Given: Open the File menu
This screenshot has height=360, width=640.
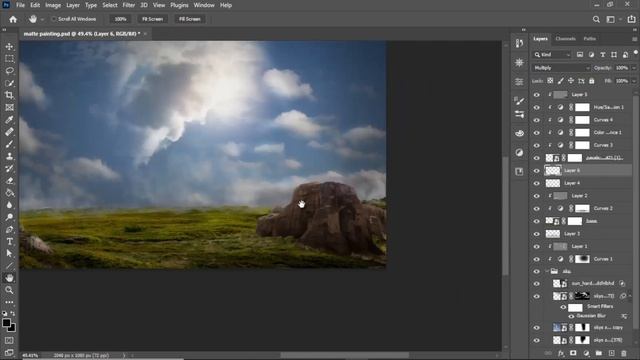Looking at the screenshot, I should tap(20, 5).
